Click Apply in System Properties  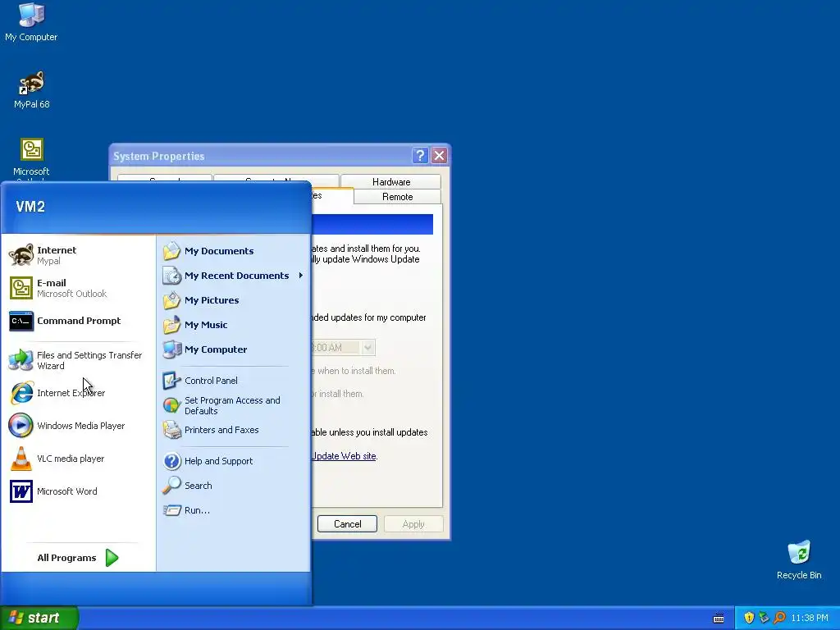(x=413, y=524)
